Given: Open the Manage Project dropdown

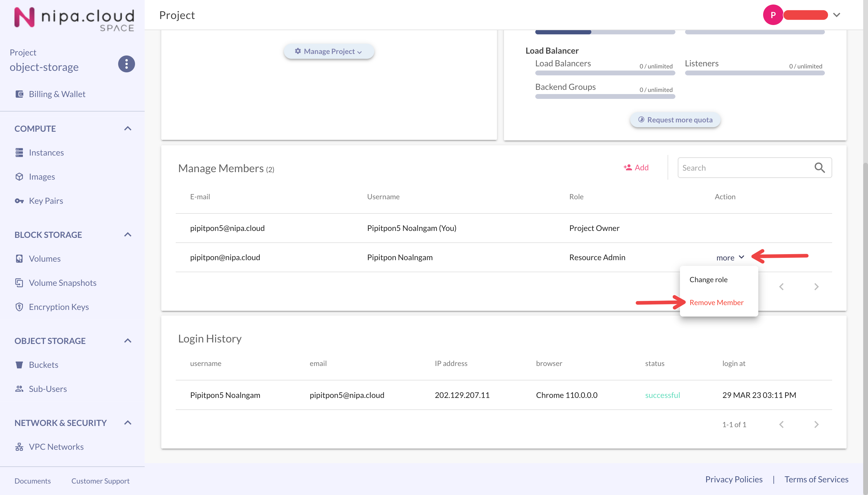Looking at the screenshot, I should [329, 51].
